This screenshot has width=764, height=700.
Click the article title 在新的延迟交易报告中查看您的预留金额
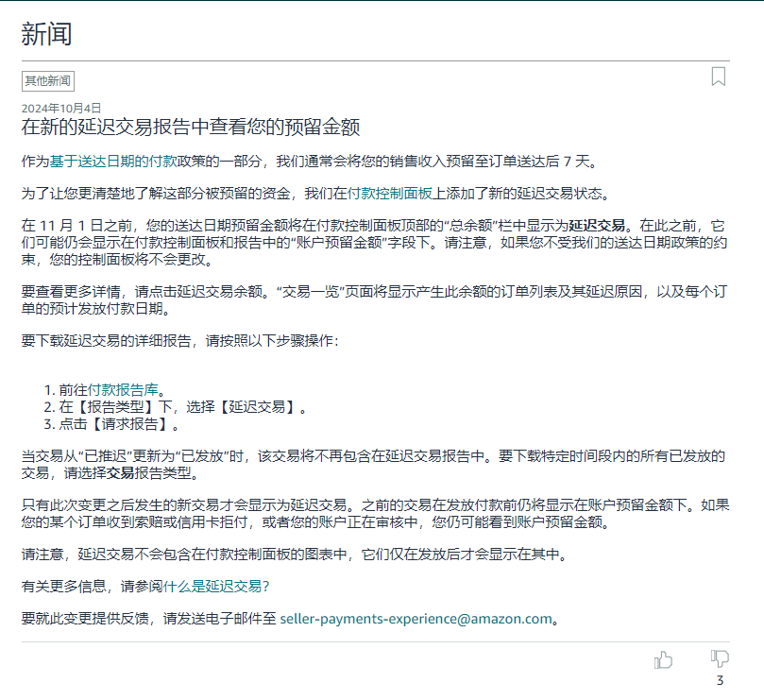pyautogui.click(x=191, y=127)
